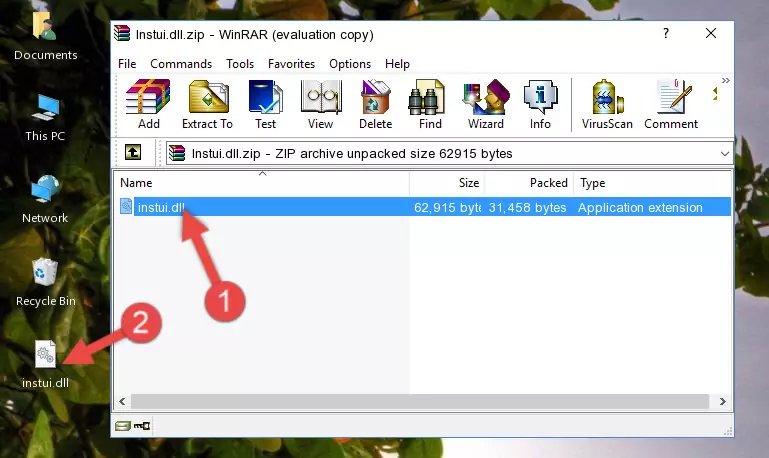Click the horizontal scrollbar left arrow
Screen dimensions: 769x458
[122, 402]
